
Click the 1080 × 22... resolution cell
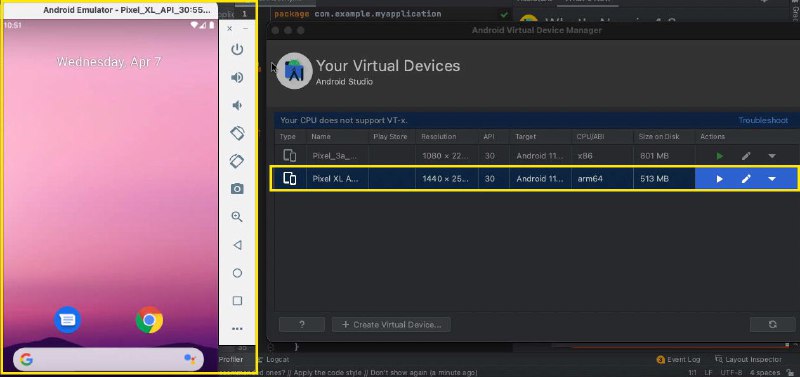tap(446, 156)
